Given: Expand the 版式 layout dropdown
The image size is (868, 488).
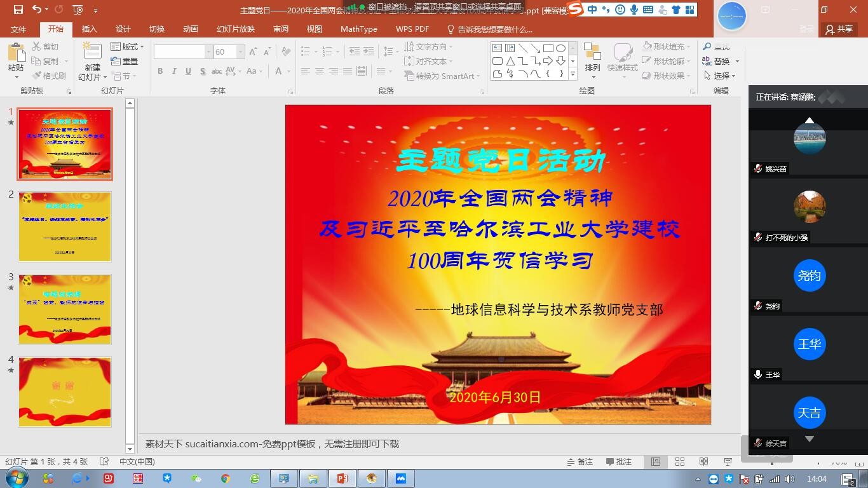Looking at the screenshot, I should [x=127, y=47].
